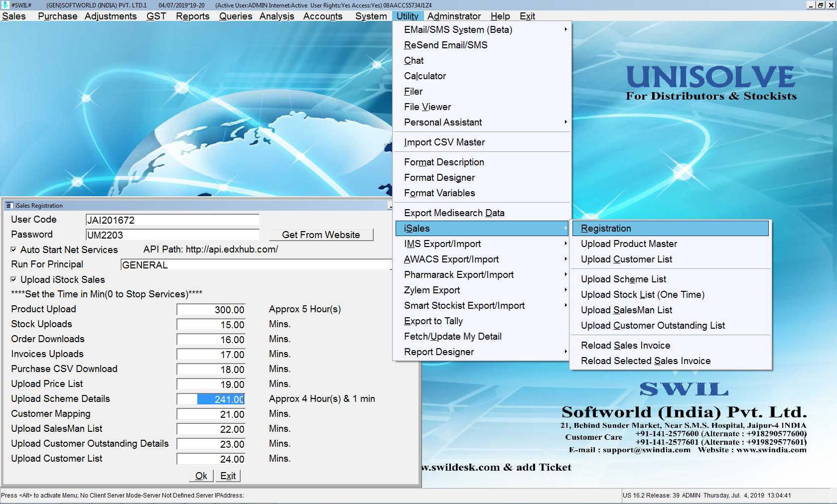837x504 pixels.
Task: Click the iSales Registration window icon
Action: (x=9, y=205)
